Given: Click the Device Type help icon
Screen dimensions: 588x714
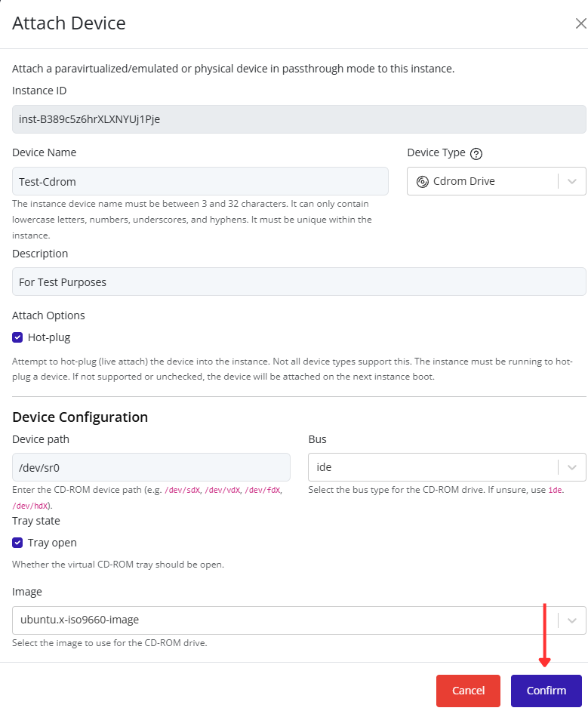Looking at the screenshot, I should pyautogui.click(x=476, y=154).
